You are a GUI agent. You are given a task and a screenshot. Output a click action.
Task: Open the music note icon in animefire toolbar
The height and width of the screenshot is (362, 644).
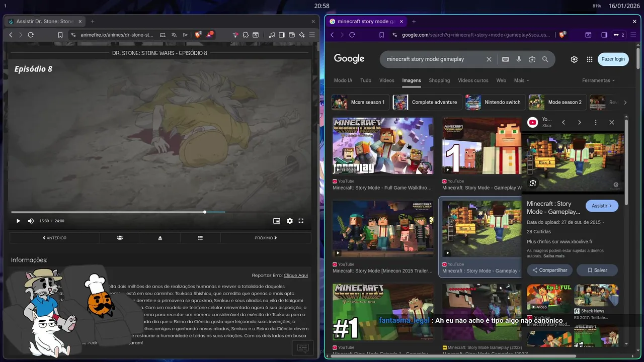pos(272,35)
